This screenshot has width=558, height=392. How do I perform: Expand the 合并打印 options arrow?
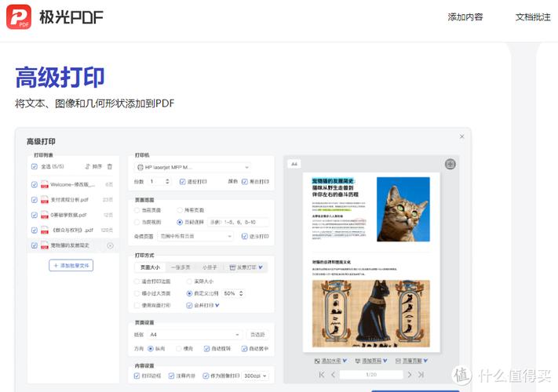click(217, 305)
